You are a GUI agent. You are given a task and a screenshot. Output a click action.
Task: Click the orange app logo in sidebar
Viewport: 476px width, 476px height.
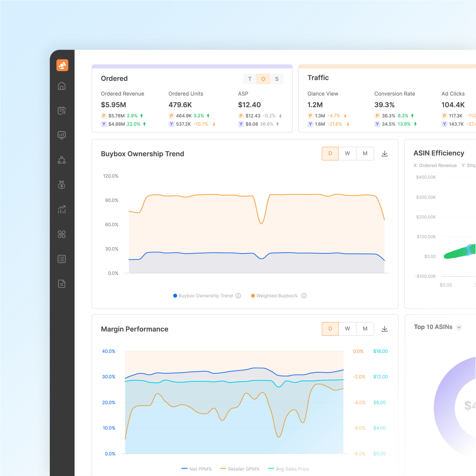coord(62,65)
